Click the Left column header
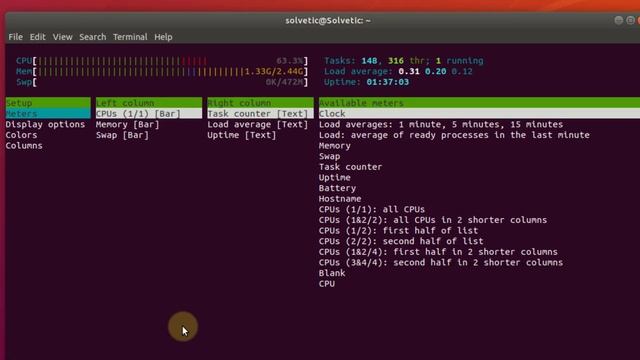The height and width of the screenshot is (360, 640). tap(149, 103)
